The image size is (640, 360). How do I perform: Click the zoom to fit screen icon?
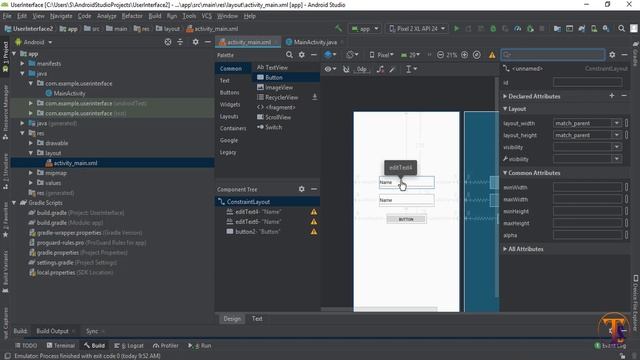click(477, 55)
